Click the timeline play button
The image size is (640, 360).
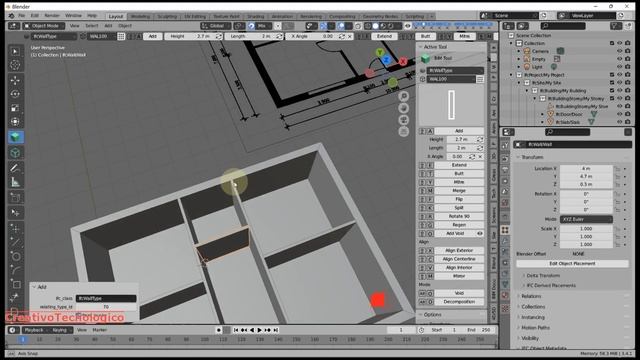pyautogui.click(x=260, y=330)
